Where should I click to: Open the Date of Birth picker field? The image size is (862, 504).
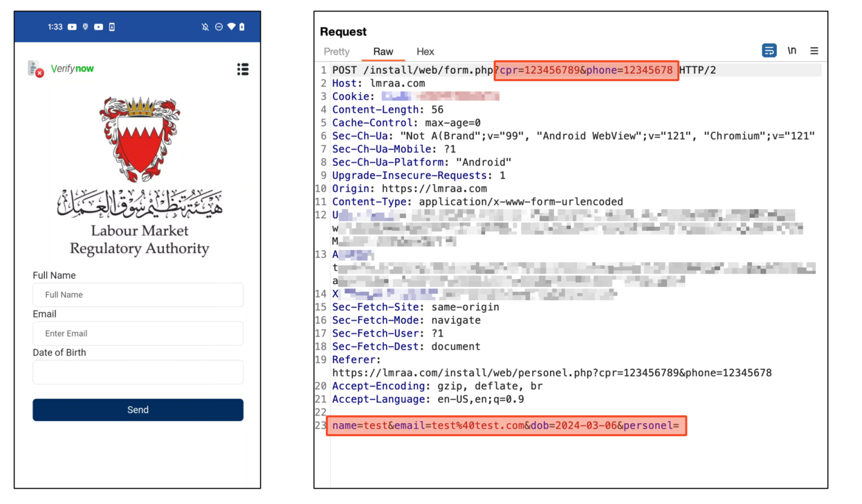click(x=137, y=372)
